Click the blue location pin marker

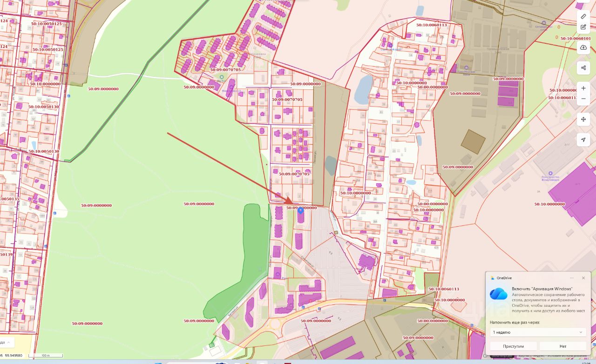point(300,210)
